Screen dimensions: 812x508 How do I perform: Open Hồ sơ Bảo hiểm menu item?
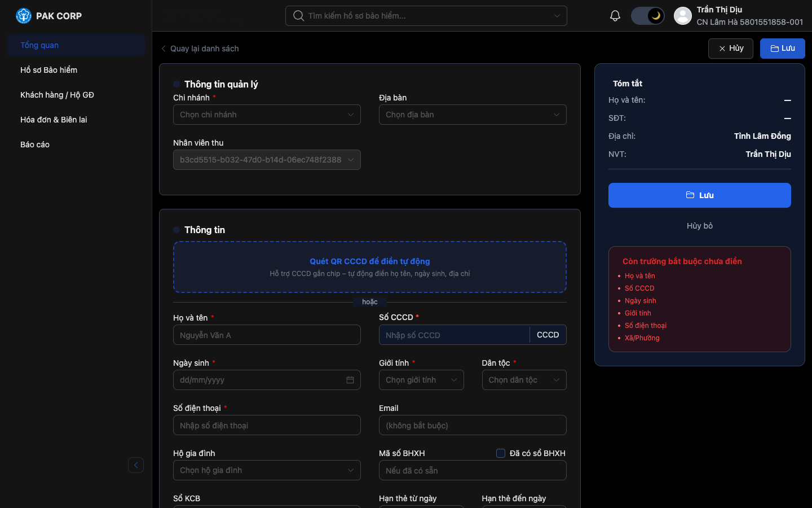pyautogui.click(x=76, y=70)
